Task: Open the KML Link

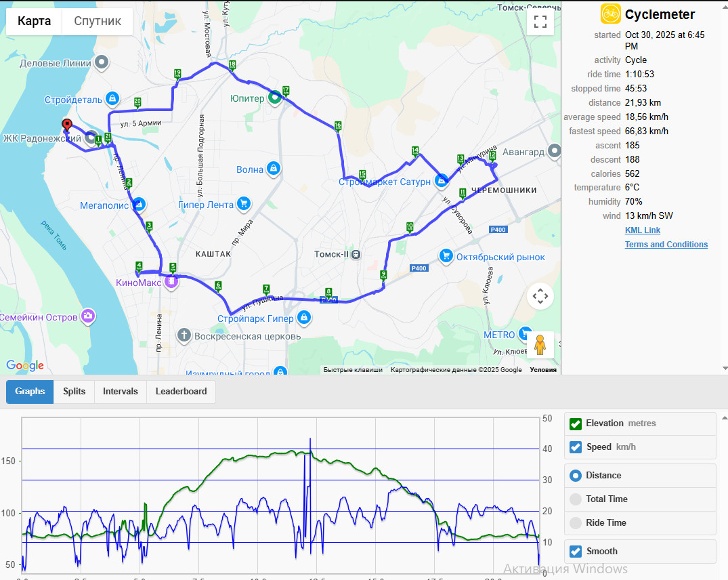Action: (x=643, y=230)
